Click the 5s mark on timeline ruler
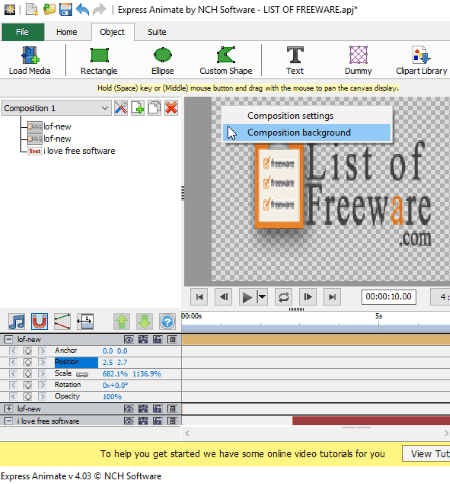The height and width of the screenshot is (484, 450). tap(378, 316)
